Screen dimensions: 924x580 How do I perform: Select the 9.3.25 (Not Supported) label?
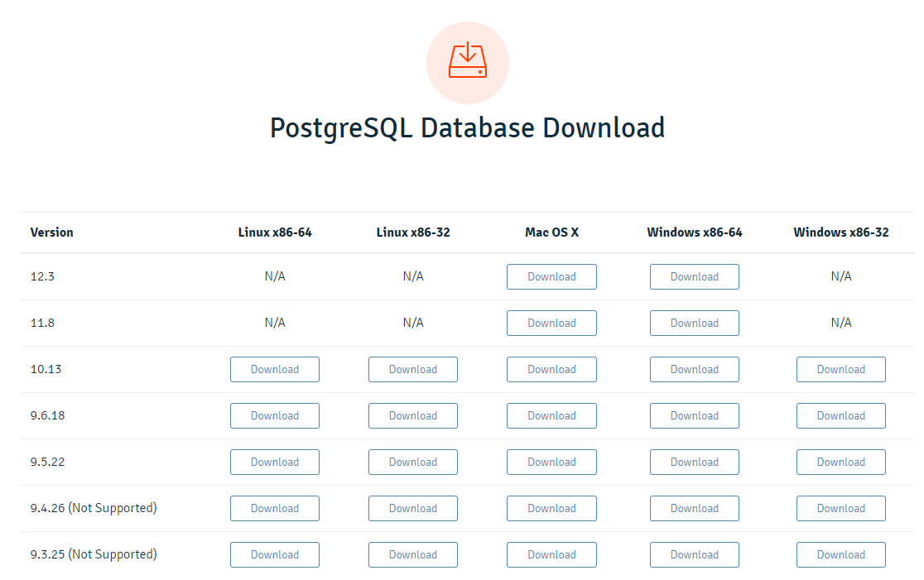click(94, 554)
